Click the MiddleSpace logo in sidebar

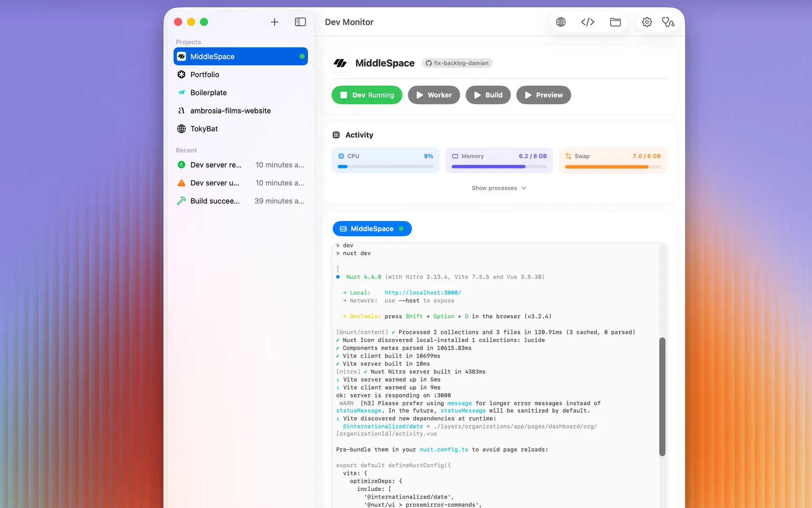pos(181,56)
